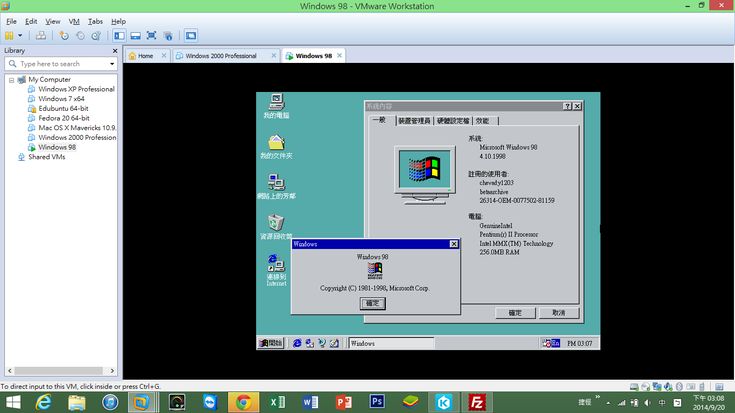This screenshot has width=735, height=413.
Task: Open Hardware Profiles tab in System Properties
Action: point(453,121)
